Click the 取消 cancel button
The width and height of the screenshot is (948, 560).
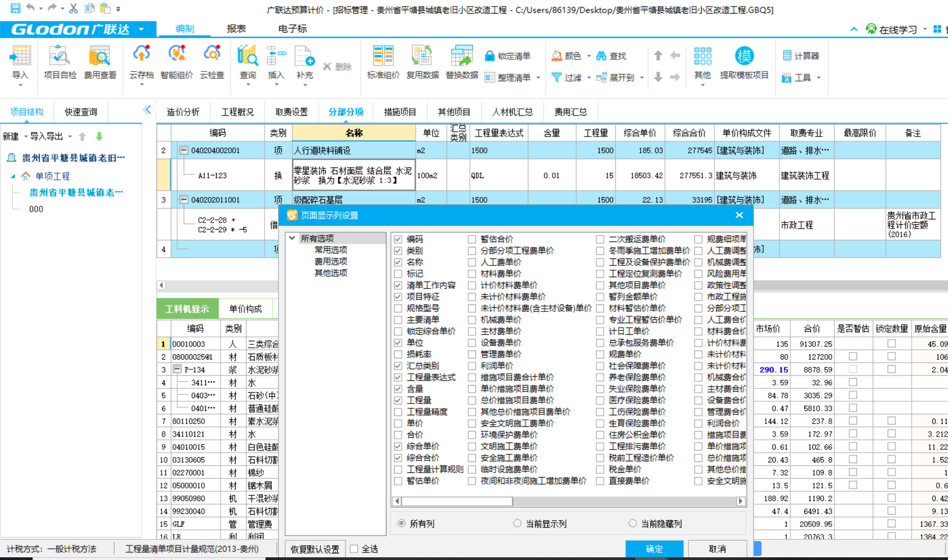coord(717,549)
